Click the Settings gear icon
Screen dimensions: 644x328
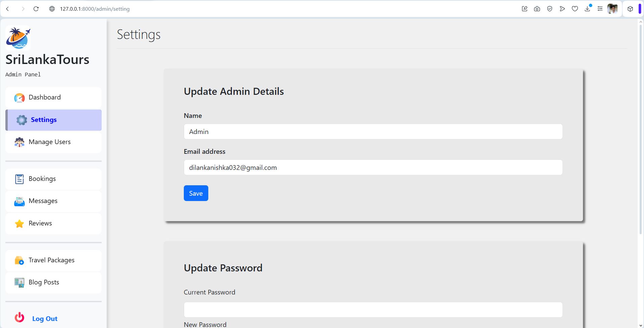pyautogui.click(x=22, y=120)
